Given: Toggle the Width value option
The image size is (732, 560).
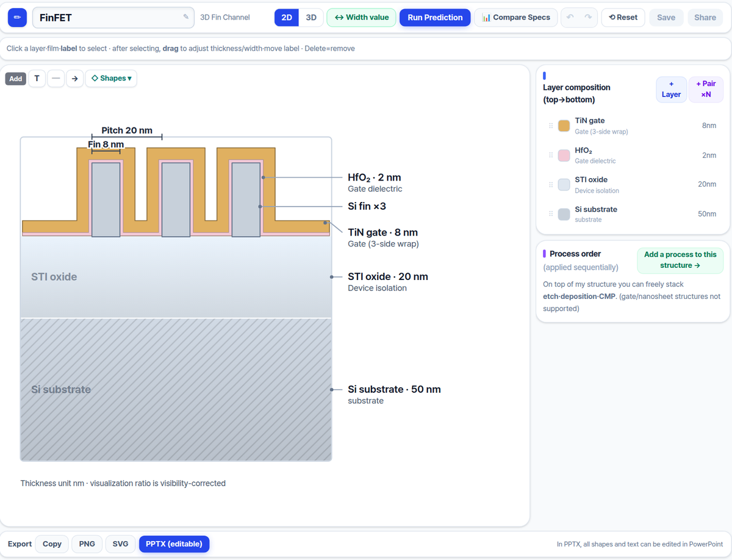Looking at the screenshot, I should pos(362,17).
